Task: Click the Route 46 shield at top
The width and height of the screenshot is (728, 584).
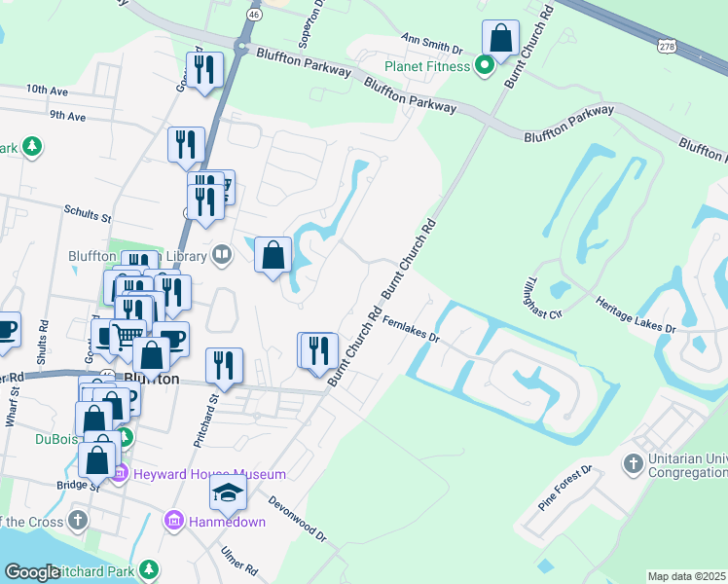Action: click(x=253, y=16)
